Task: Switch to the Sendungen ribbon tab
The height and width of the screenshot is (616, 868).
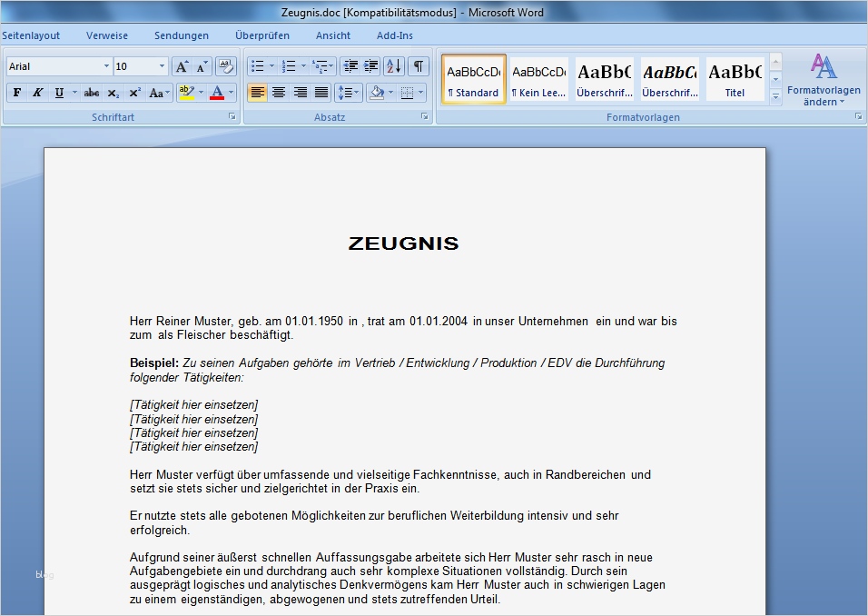Action: click(x=182, y=35)
